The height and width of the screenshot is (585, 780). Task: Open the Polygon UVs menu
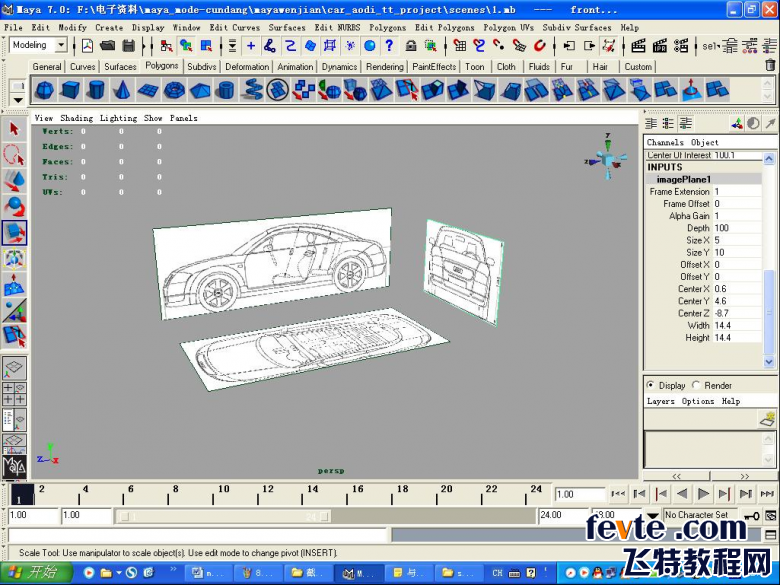point(508,27)
